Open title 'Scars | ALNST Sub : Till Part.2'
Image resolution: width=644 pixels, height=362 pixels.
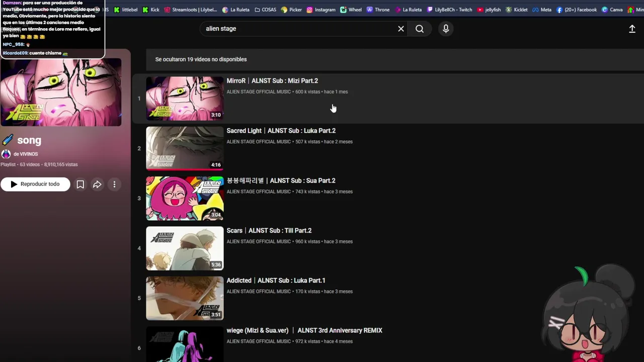click(269, 231)
